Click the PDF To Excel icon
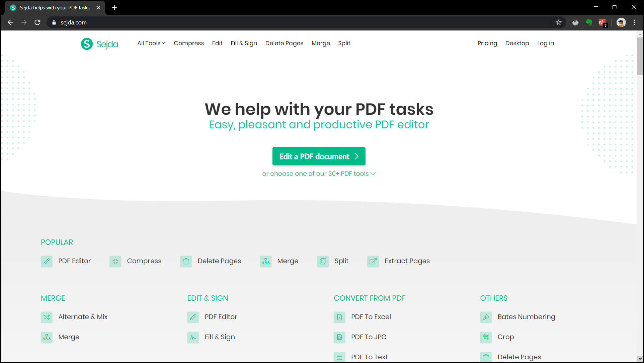 [339, 317]
